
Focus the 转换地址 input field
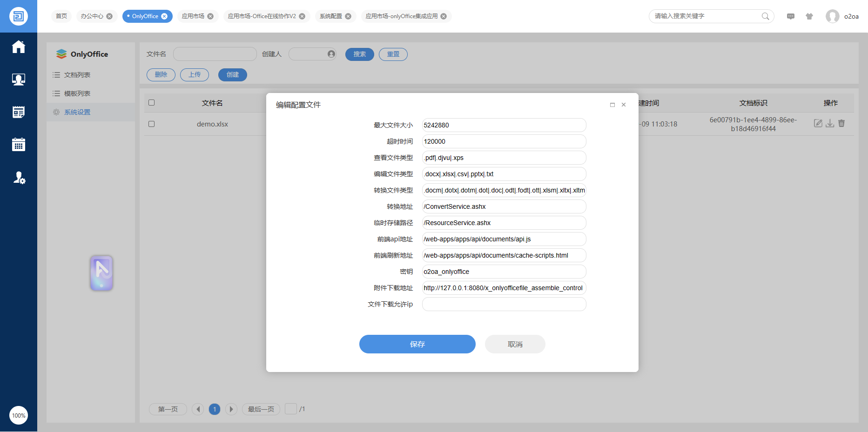pyautogui.click(x=504, y=206)
